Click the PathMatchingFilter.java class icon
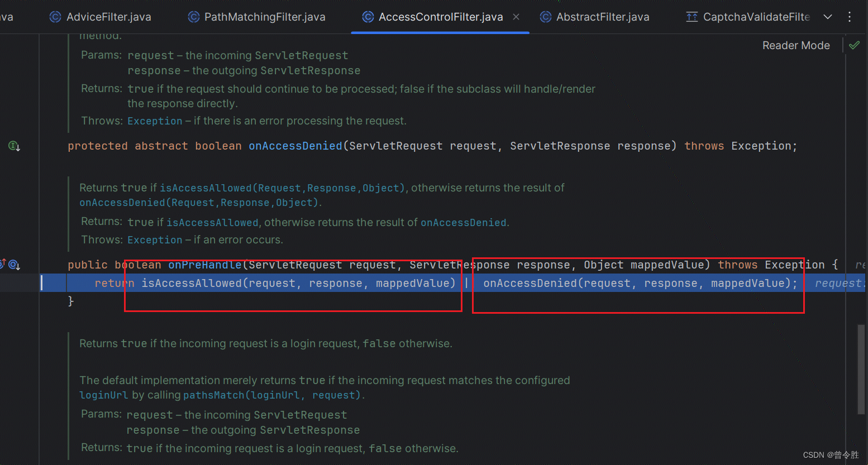This screenshot has height=465, width=868. 193,17
